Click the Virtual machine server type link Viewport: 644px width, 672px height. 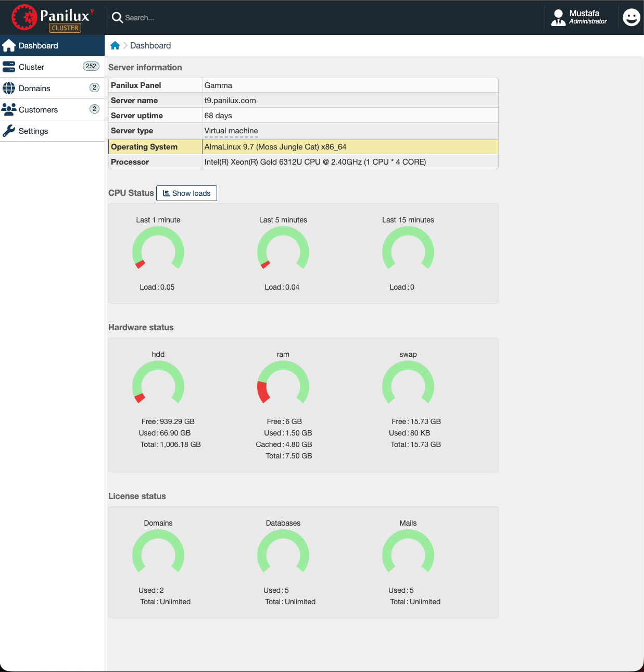[231, 131]
